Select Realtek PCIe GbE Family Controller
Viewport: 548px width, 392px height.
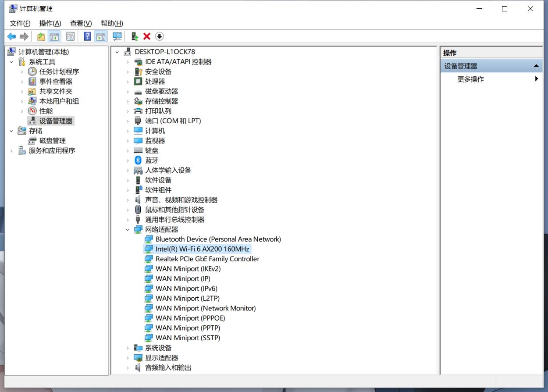point(207,259)
